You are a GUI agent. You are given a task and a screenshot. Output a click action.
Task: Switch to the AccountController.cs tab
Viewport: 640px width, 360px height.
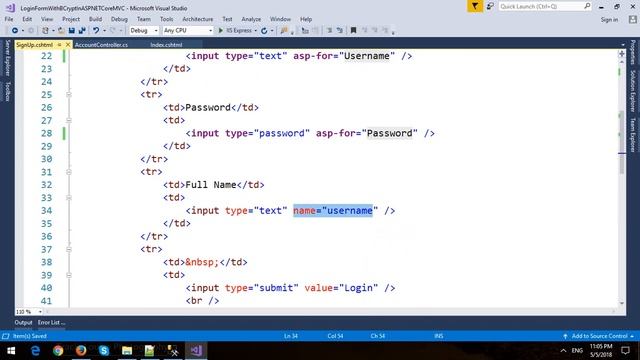pos(101,45)
